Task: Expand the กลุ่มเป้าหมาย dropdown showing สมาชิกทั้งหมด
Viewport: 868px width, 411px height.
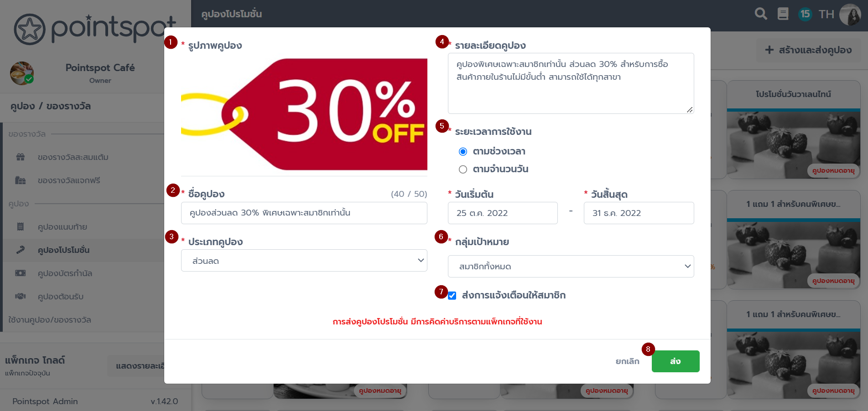Action: pos(571,266)
